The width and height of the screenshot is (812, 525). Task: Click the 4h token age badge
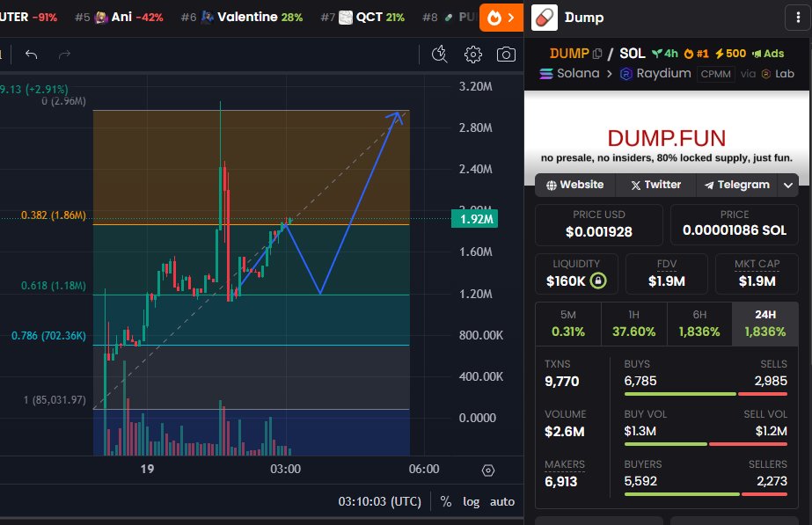point(664,54)
